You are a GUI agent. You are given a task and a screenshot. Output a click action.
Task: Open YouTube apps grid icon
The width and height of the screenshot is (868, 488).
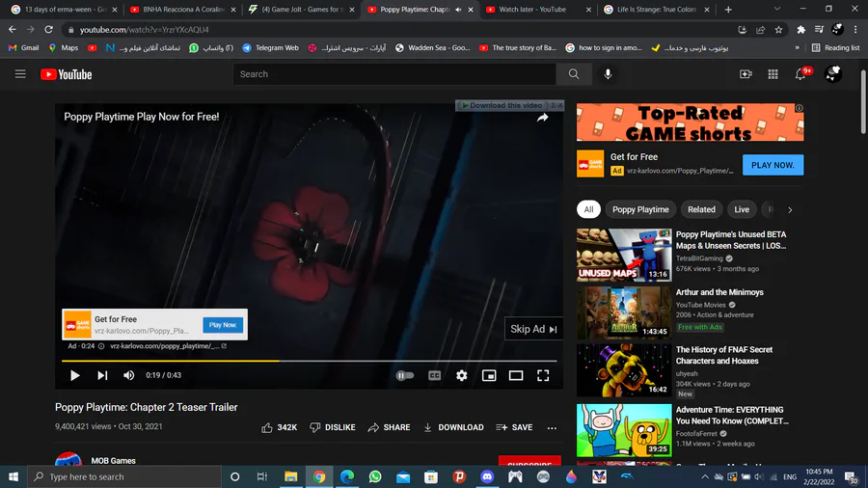tap(773, 74)
